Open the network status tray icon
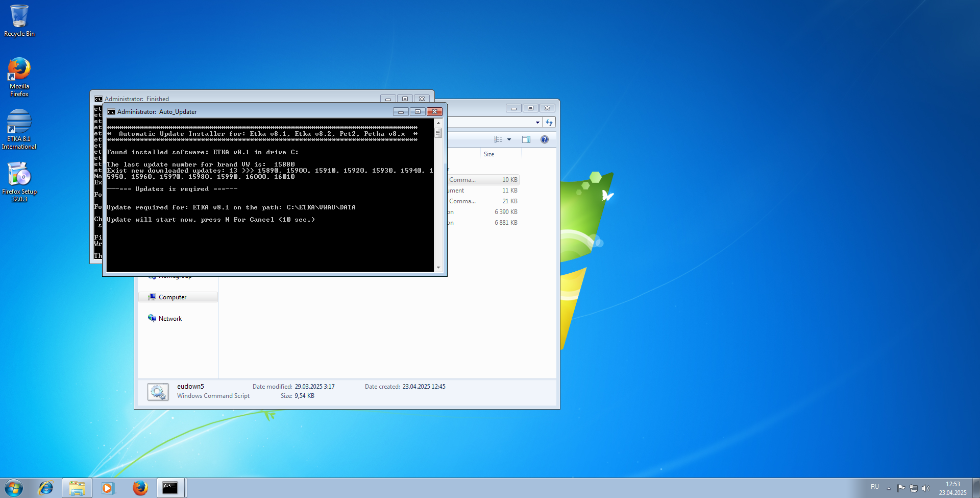 tap(914, 488)
